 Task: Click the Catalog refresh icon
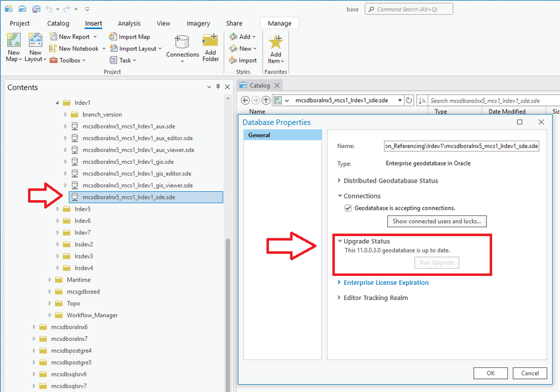click(409, 100)
